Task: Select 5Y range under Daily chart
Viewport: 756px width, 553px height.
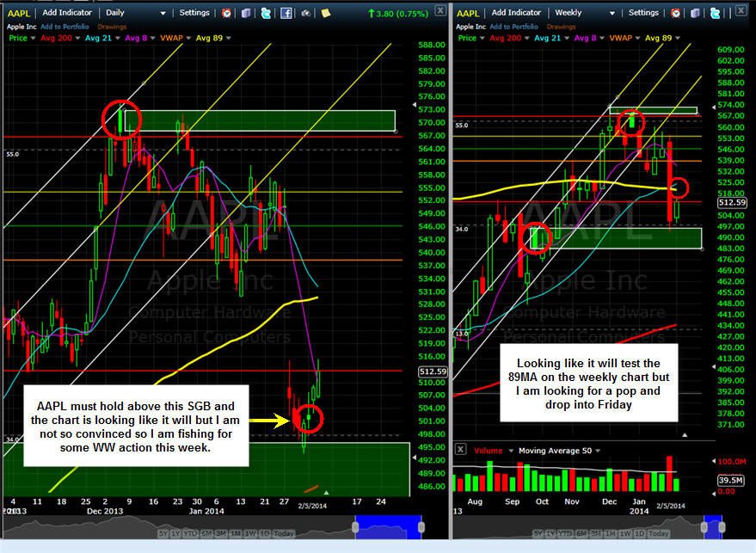Action: 163,534
